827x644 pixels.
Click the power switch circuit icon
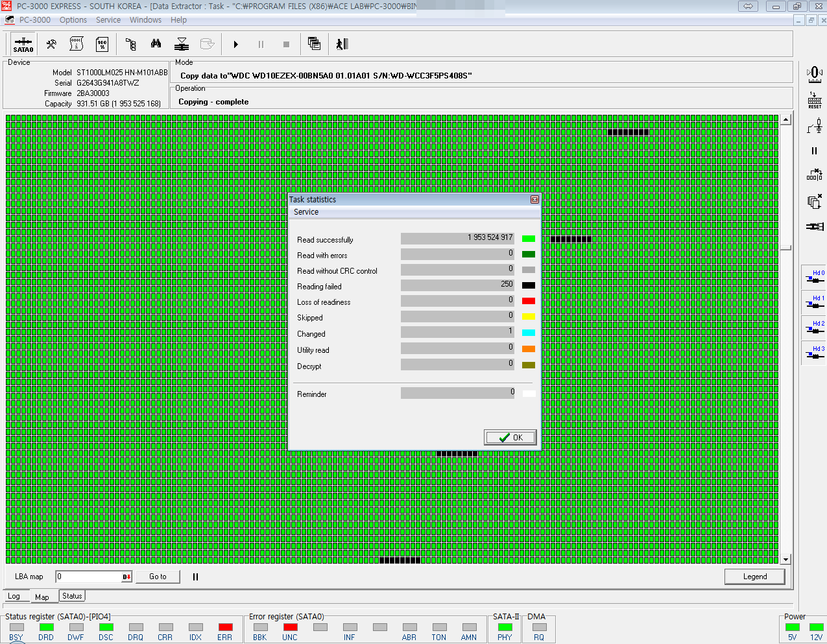pos(815,125)
